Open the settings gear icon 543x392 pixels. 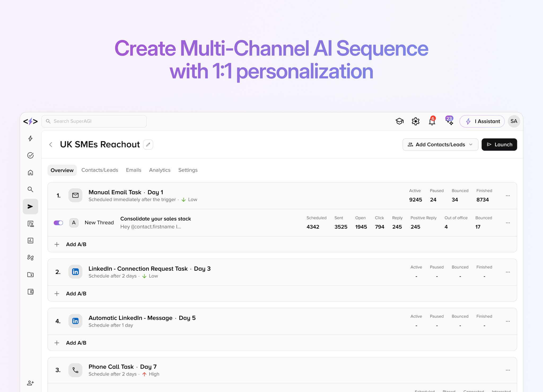pos(415,121)
